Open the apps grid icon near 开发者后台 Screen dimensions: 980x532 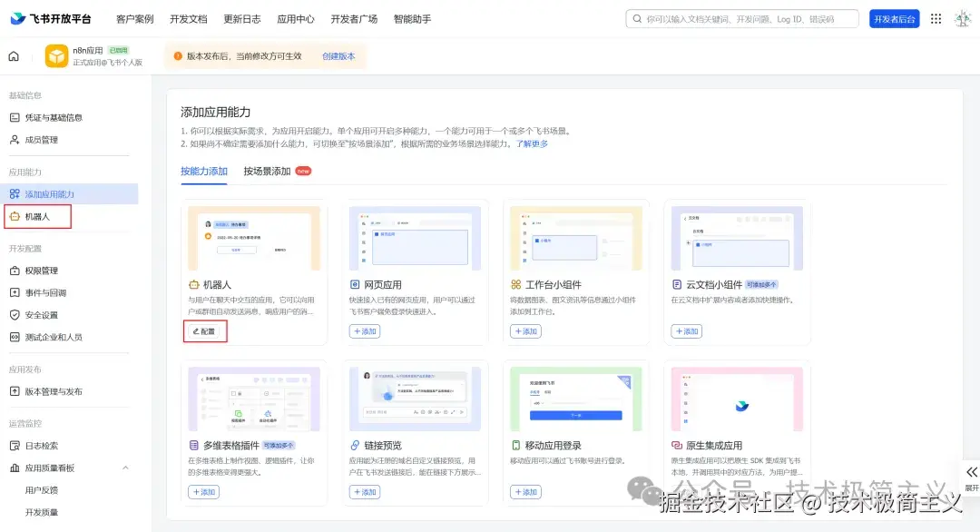(936, 18)
